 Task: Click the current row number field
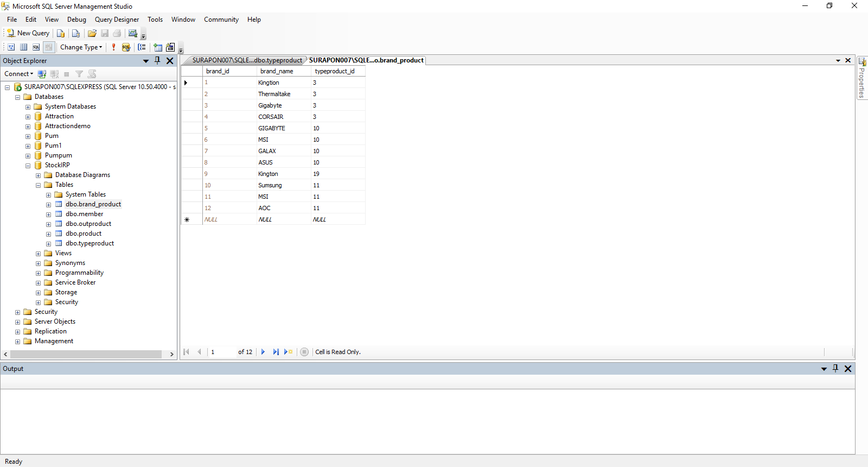[222, 352]
